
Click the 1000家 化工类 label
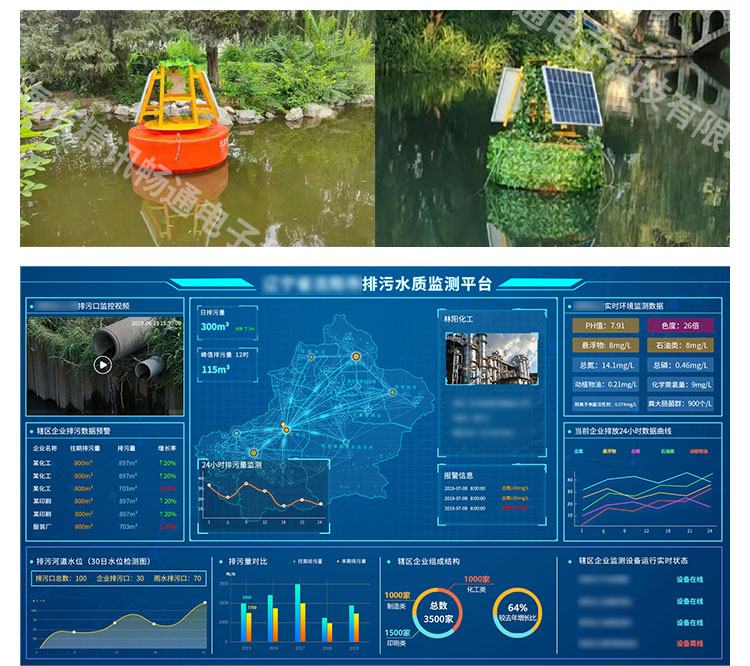(x=476, y=584)
